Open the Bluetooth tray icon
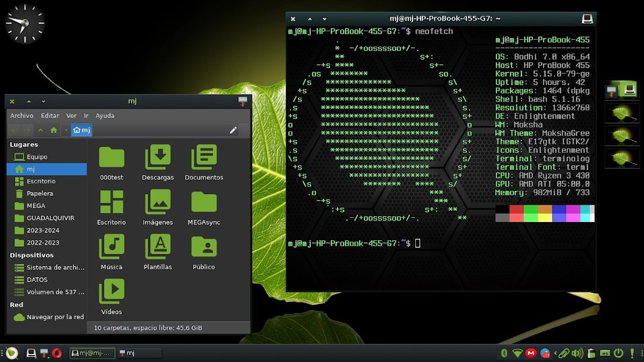Viewport: 644px width, 362px height. (x=504, y=353)
